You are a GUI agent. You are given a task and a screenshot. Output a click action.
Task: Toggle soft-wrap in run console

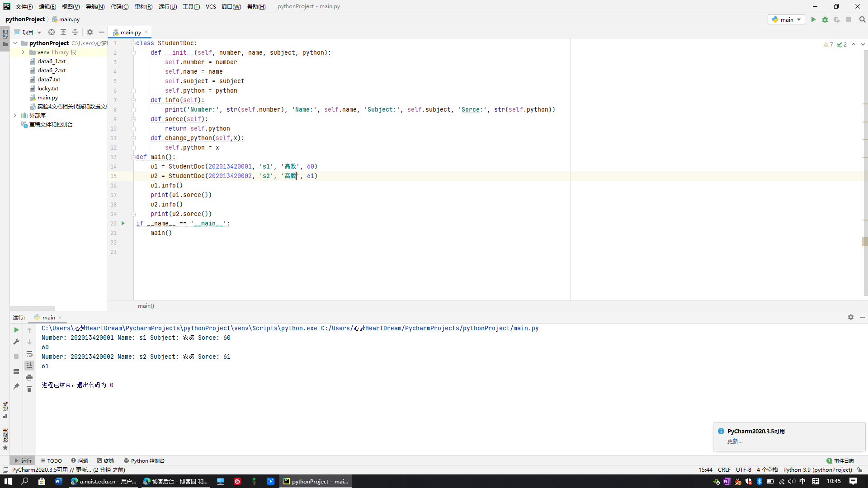pyautogui.click(x=29, y=354)
